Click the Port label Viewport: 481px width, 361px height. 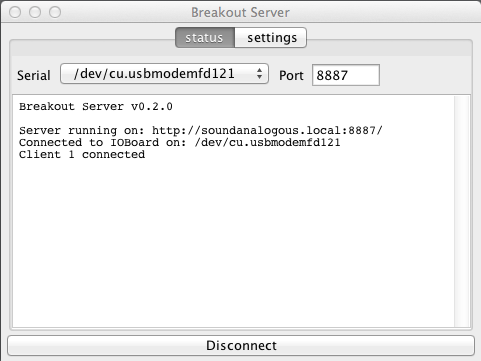[x=291, y=75]
